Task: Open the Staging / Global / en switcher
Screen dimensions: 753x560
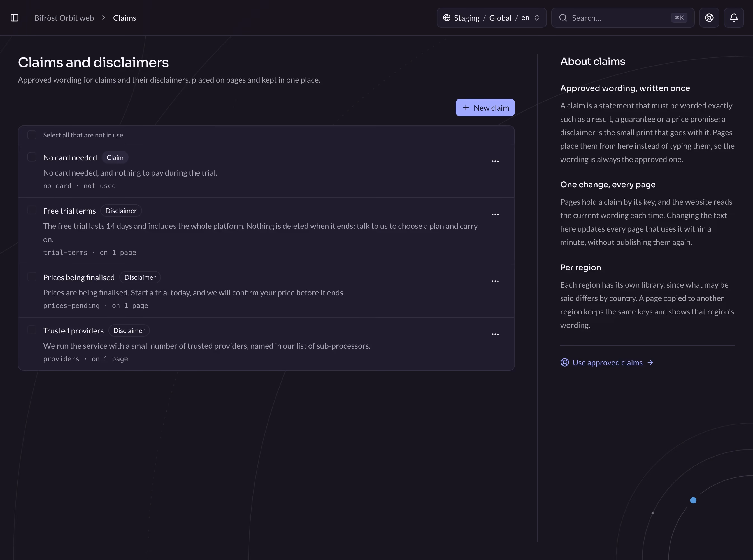Action: tap(491, 18)
